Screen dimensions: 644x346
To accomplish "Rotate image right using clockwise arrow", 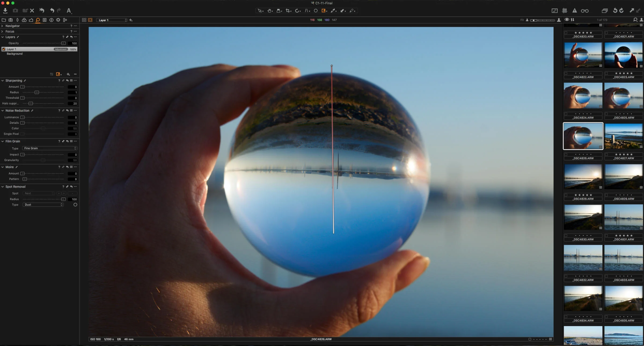I will click(x=621, y=10).
